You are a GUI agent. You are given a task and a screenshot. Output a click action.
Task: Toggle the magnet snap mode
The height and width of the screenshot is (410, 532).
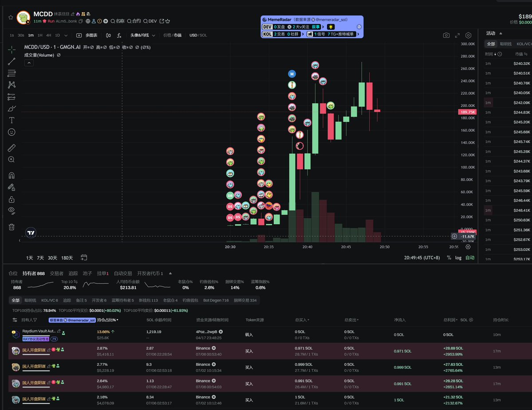click(12, 175)
